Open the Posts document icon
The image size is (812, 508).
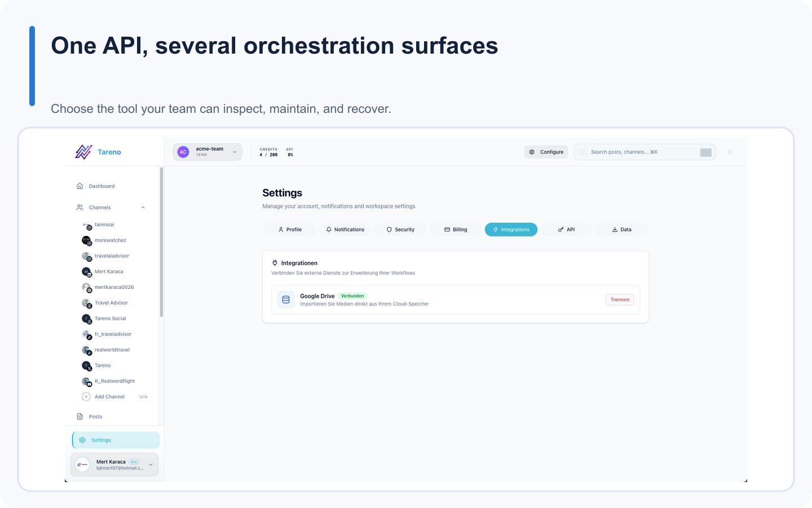point(80,417)
